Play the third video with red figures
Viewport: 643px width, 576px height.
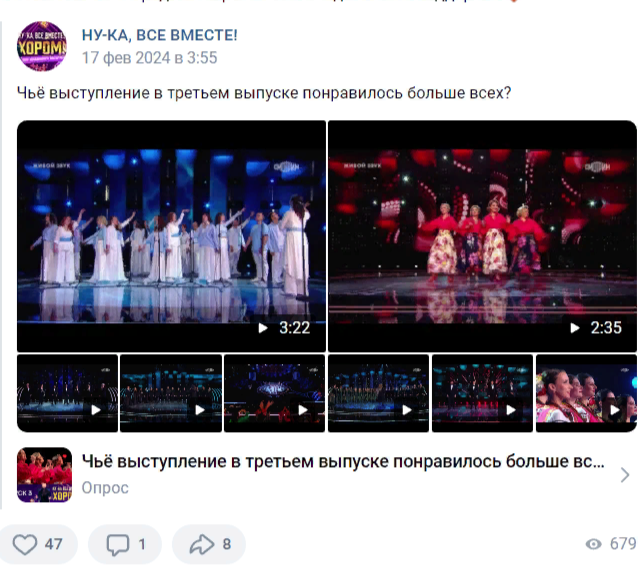[x=274, y=393]
